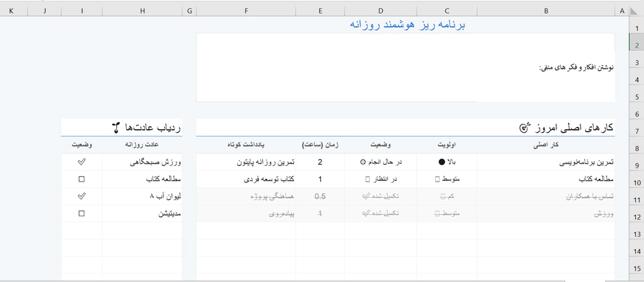Select column header B
644x282 pixels.
(546, 12)
